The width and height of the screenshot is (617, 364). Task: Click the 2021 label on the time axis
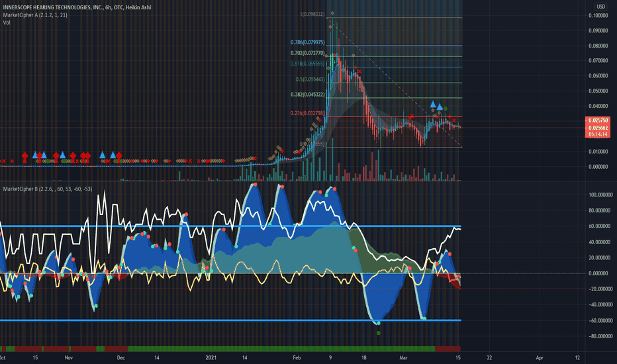click(211, 357)
